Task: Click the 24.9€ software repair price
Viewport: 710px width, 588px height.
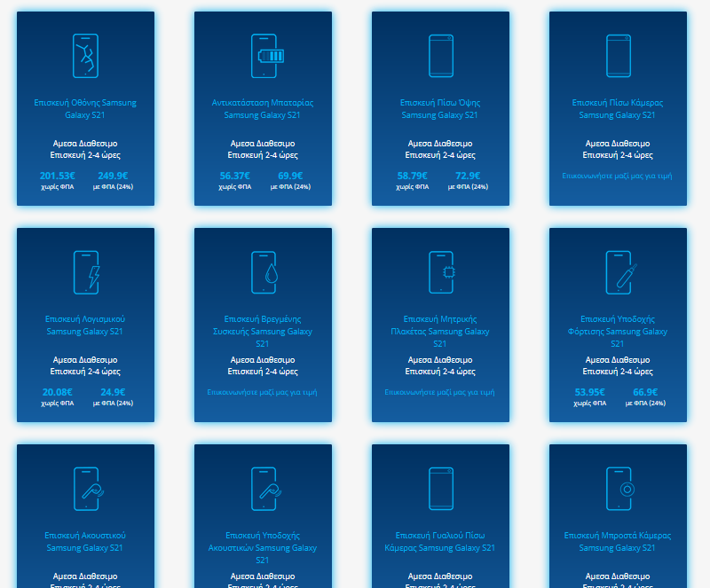Action: click(x=113, y=392)
